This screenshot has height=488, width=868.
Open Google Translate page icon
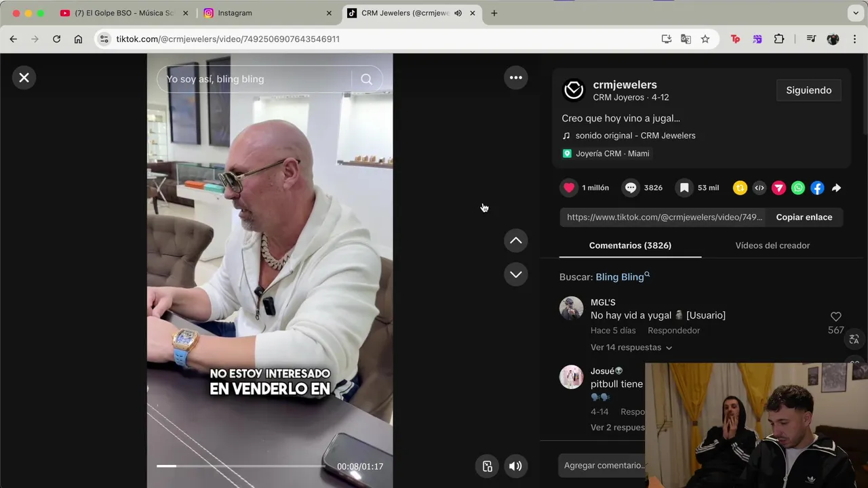[686, 39]
